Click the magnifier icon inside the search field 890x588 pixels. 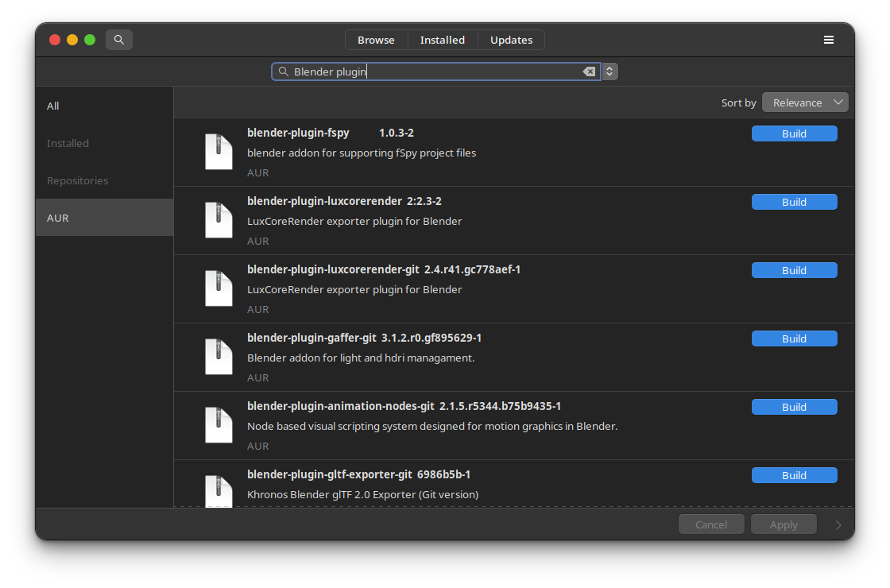click(283, 72)
